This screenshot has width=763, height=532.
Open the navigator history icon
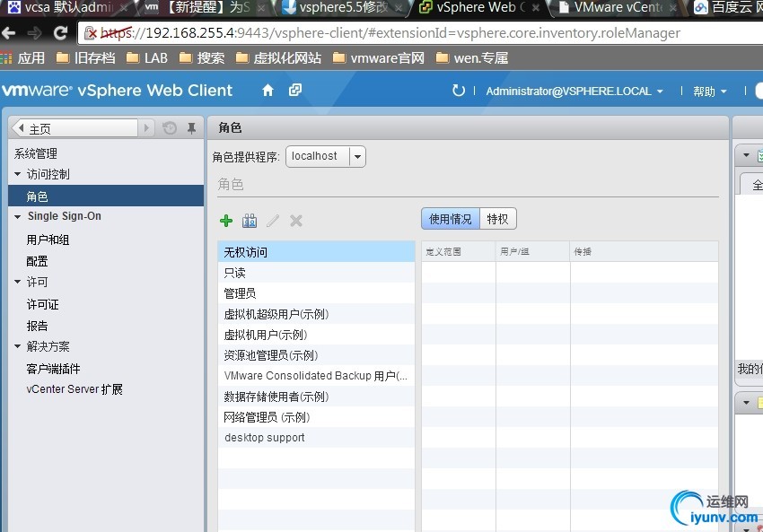tap(170, 128)
